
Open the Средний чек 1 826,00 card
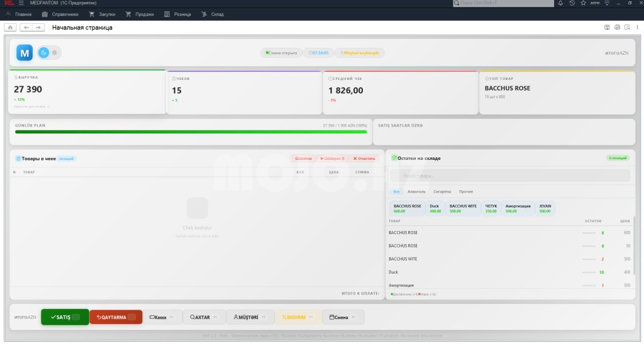401,93
